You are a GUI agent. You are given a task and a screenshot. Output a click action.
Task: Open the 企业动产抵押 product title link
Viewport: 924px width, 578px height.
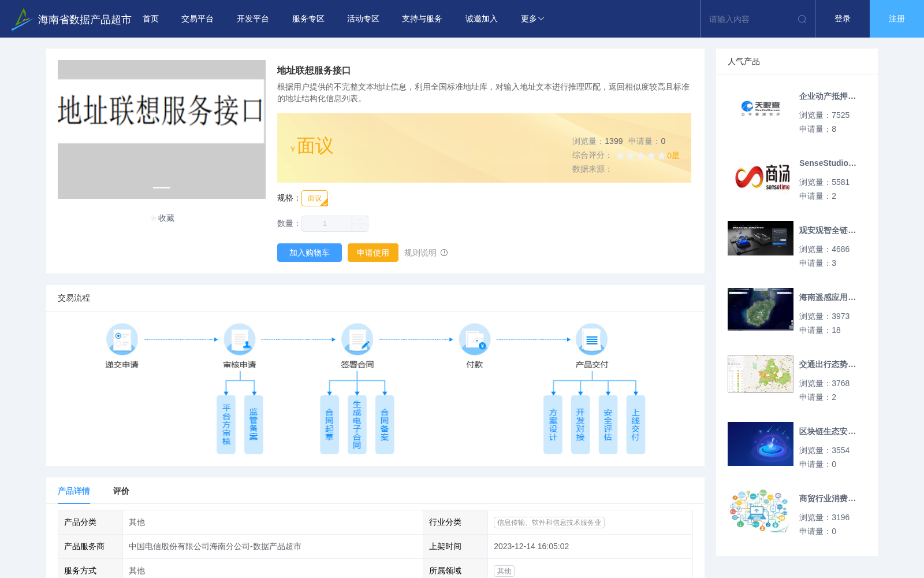[828, 97]
